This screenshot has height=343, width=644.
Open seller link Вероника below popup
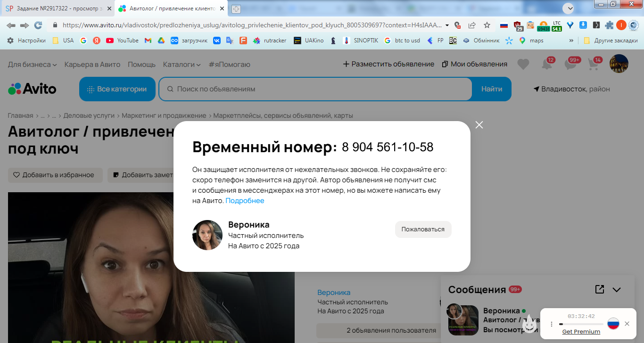click(334, 293)
